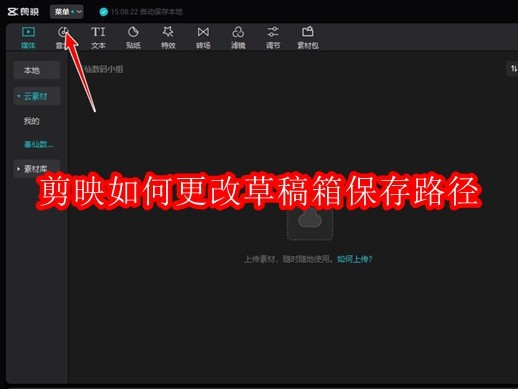Select the highlighted group item below 我的
518x389 pixels.
[38, 144]
